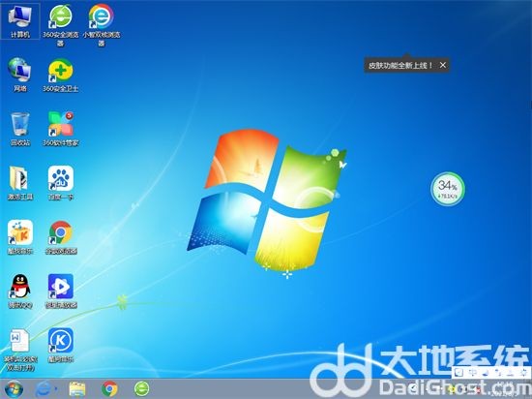The image size is (532, 399).
Task: Select the 计算机 desktop icon
Action: point(20,21)
